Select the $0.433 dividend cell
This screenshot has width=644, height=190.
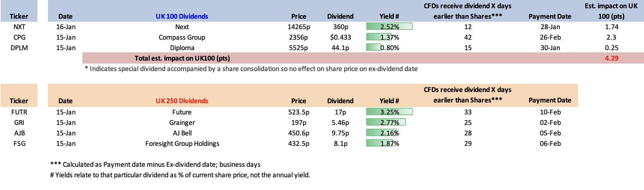[x=340, y=37]
